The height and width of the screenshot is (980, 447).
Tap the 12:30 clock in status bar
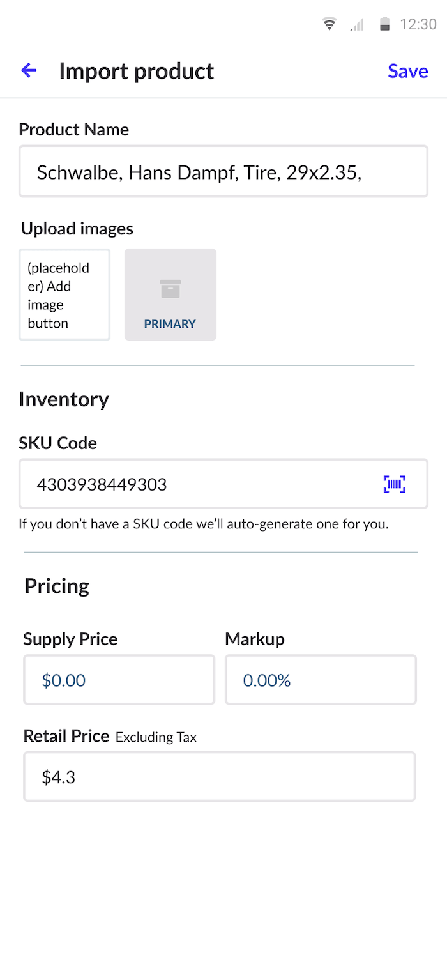pos(418,25)
